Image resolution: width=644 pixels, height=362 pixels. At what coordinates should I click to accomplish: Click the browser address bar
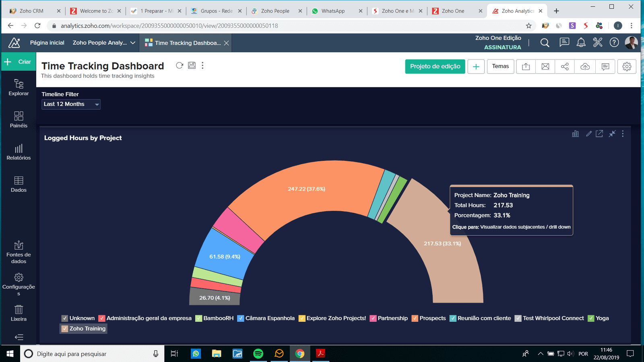pyautogui.click(x=290, y=26)
